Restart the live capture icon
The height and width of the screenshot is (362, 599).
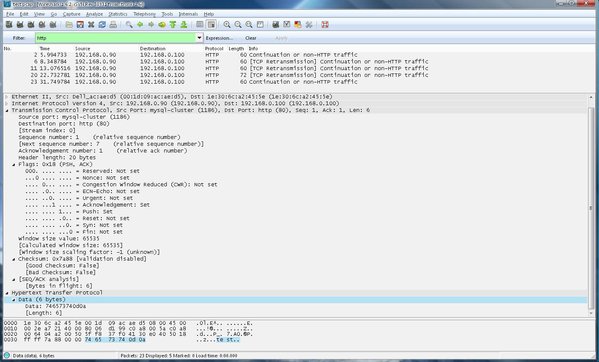click(53, 24)
